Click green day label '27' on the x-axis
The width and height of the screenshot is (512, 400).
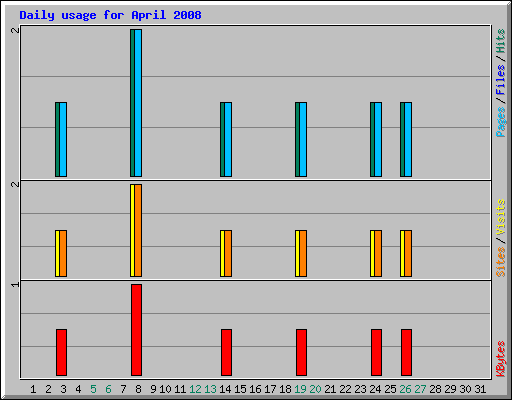pos(420,389)
